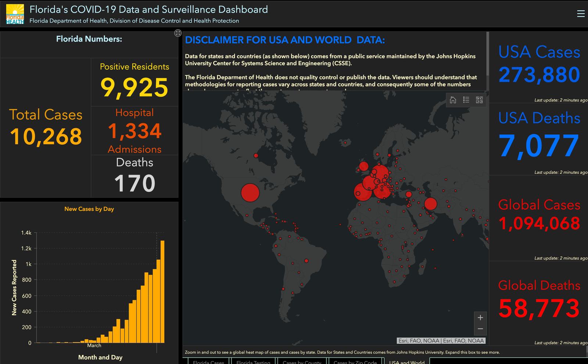Image resolution: width=588 pixels, height=364 pixels.
Task: Click the map's default extent home icon
Action: point(453,100)
